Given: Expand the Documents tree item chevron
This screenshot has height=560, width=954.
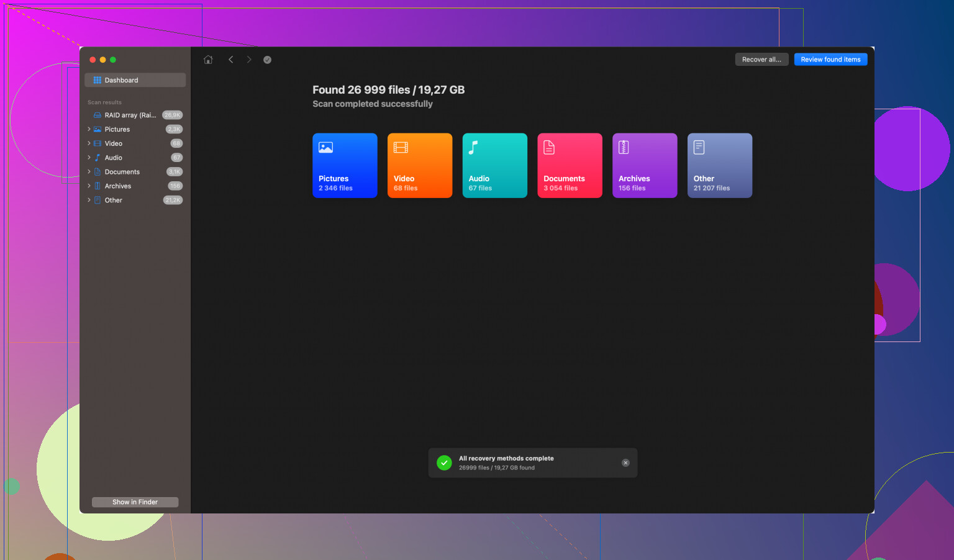Looking at the screenshot, I should 89,172.
